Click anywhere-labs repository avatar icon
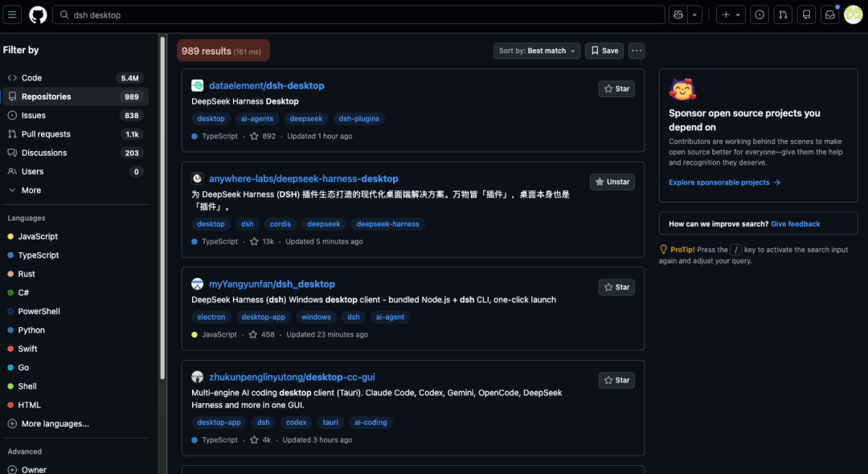The width and height of the screenshot is (868, 474). pyautogui.click(x=198, y=178)
